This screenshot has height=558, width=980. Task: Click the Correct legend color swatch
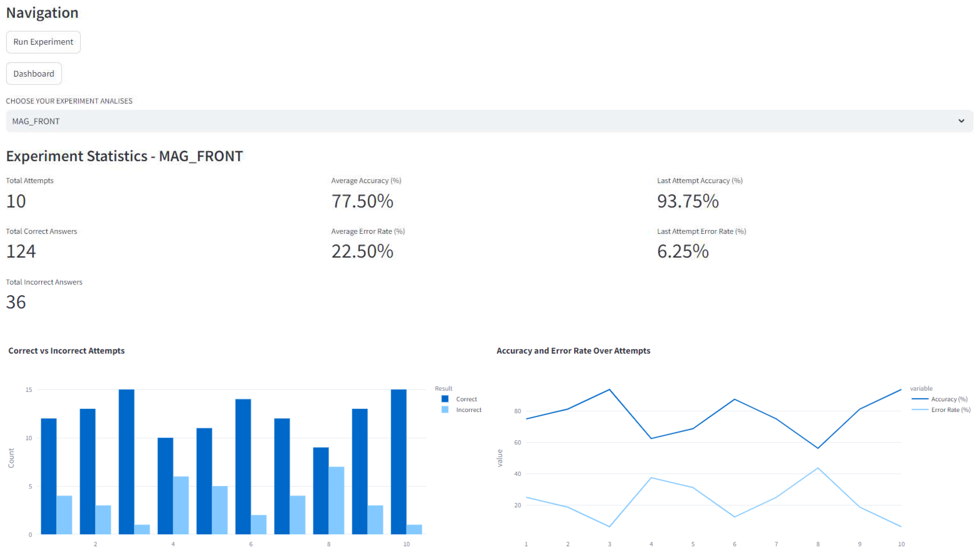[445, 399]
